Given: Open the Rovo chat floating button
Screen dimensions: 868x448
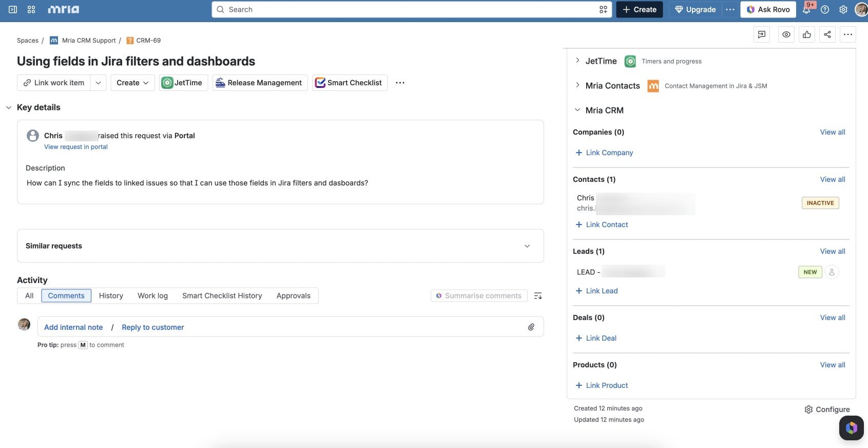Looking at the screenshot, I should point(852,427).
